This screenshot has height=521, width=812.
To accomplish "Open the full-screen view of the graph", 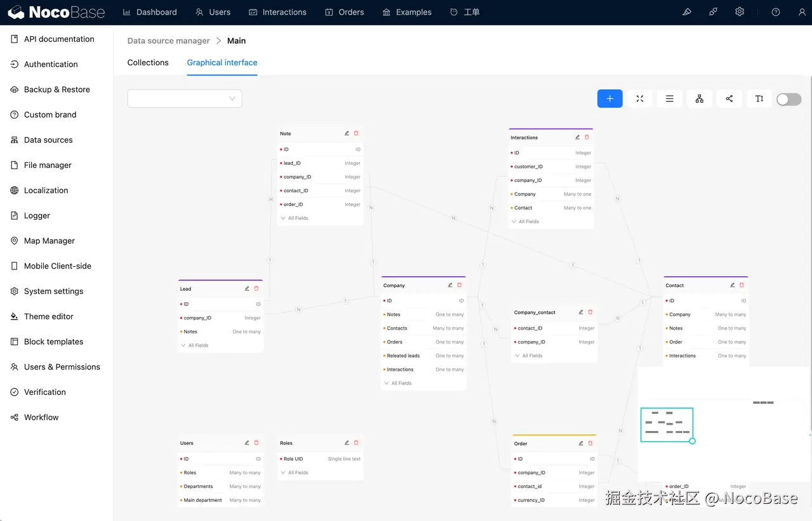I will 639,98.
